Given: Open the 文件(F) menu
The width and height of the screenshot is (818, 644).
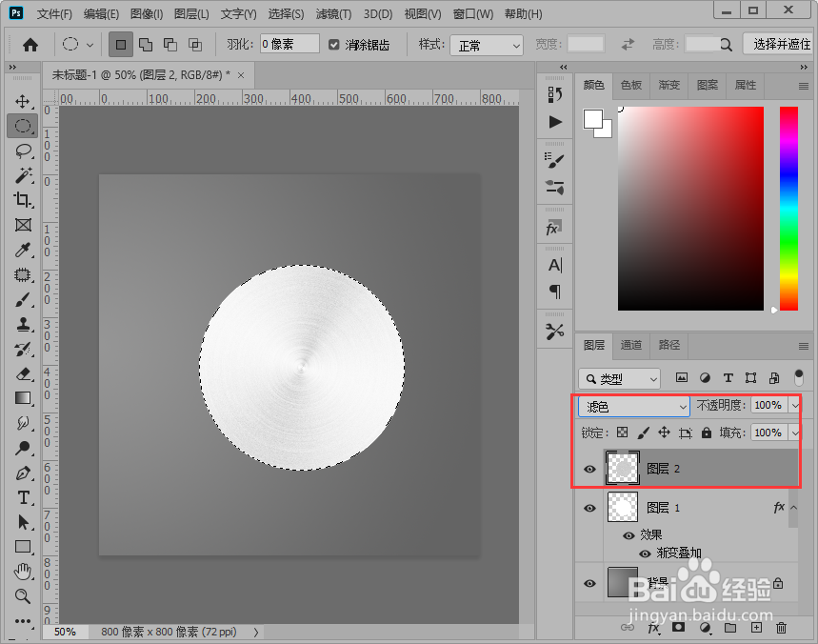Looking at the screenshot, I should 54,14.
